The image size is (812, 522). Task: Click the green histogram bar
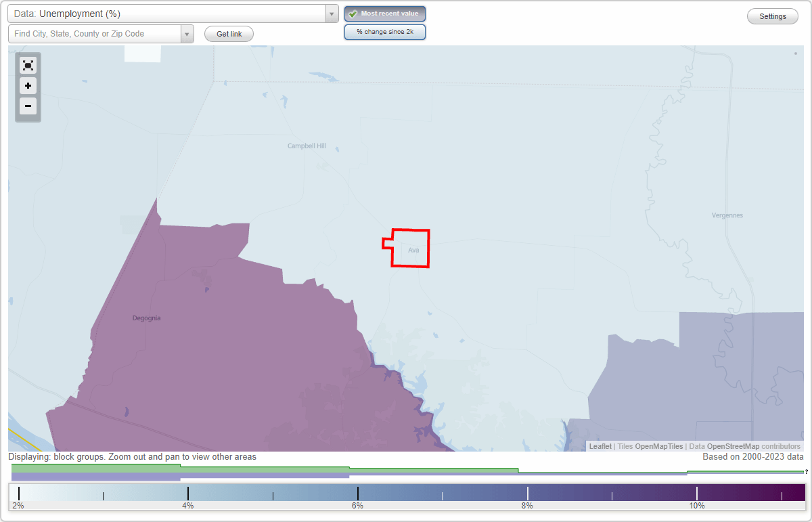pyautogui.click(x=95, y=468)
